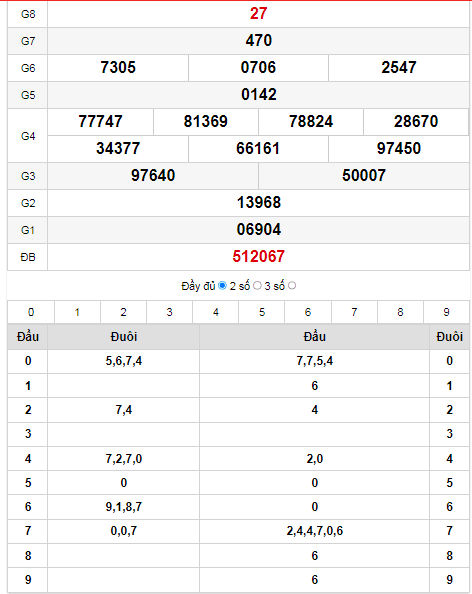Filter by digit 8 tab
This screenshot has height=594, width=472.
(400, 312)
